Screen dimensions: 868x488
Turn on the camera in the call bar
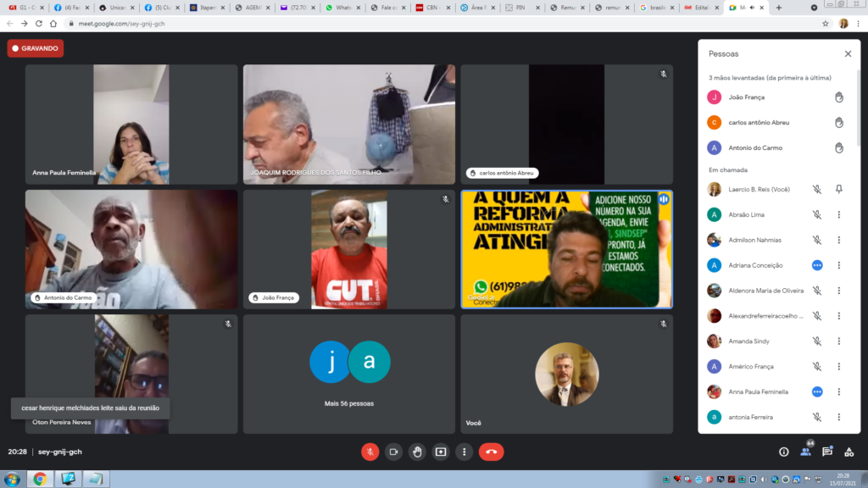pyautogui.click(x=393, y=452)
